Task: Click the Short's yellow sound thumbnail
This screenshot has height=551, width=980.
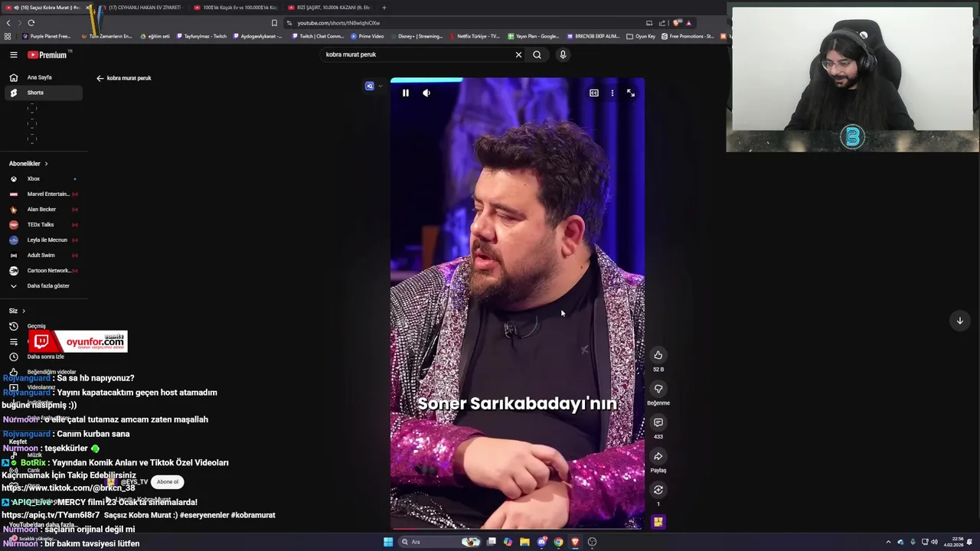Action: [x=658, y=522]
